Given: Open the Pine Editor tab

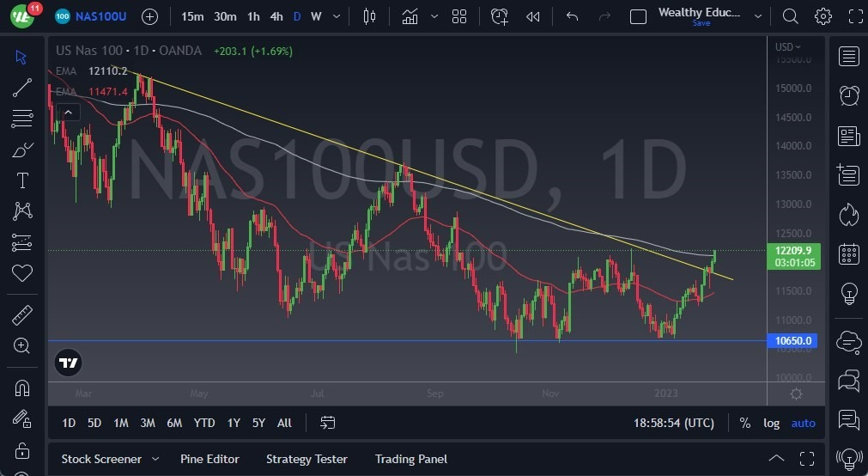Looking at the screenshot, I should click(209, 460).
